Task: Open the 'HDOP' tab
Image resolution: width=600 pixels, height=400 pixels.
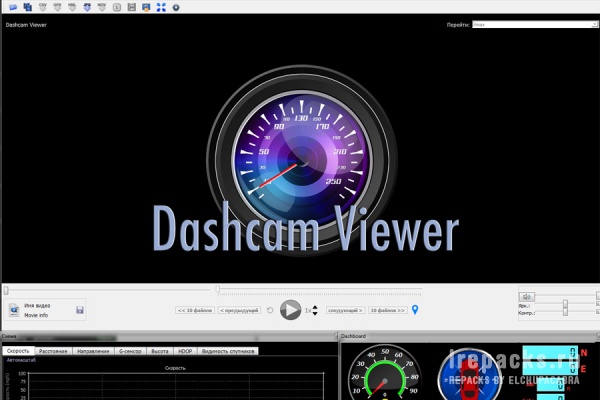Action: (185, 351)
